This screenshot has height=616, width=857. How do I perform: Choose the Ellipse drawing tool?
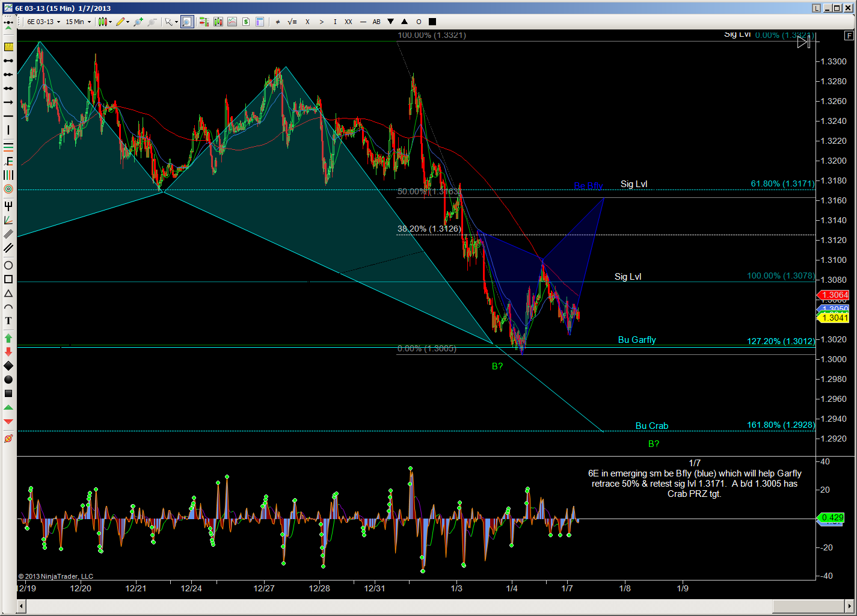[8, 265]
